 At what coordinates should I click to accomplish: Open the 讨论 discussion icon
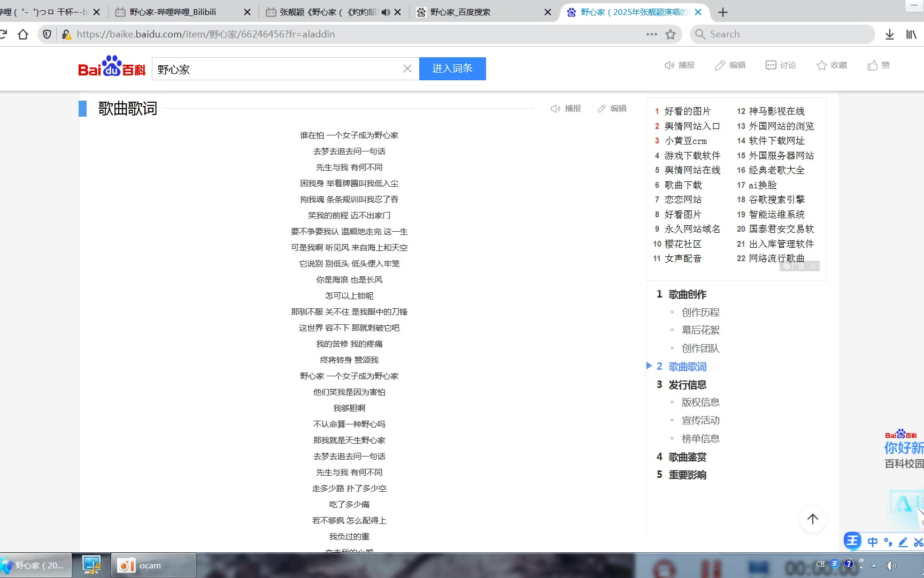pyautogui.click(x=771, y=65)
